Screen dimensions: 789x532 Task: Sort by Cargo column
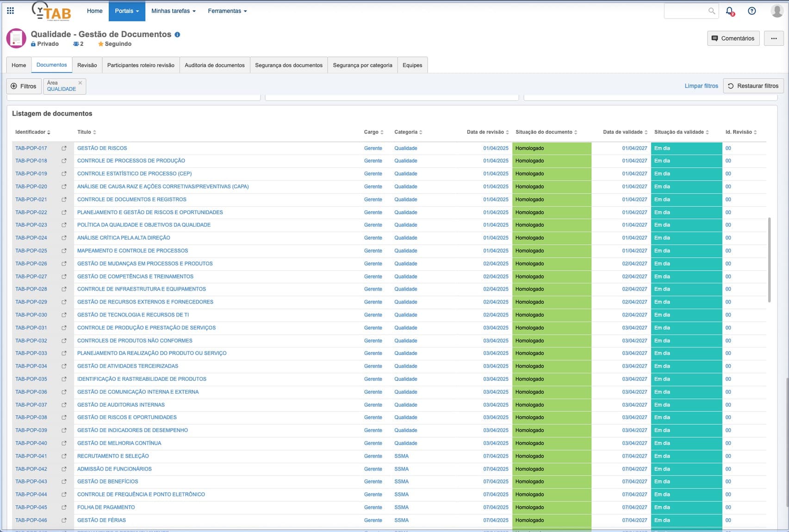(x=373, y=132)
